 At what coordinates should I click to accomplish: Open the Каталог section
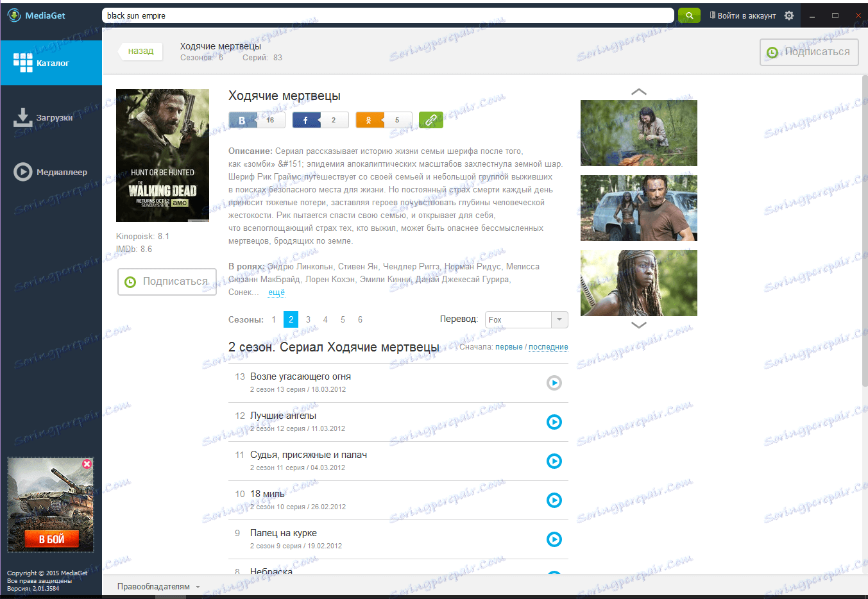[x=51, y=63]
